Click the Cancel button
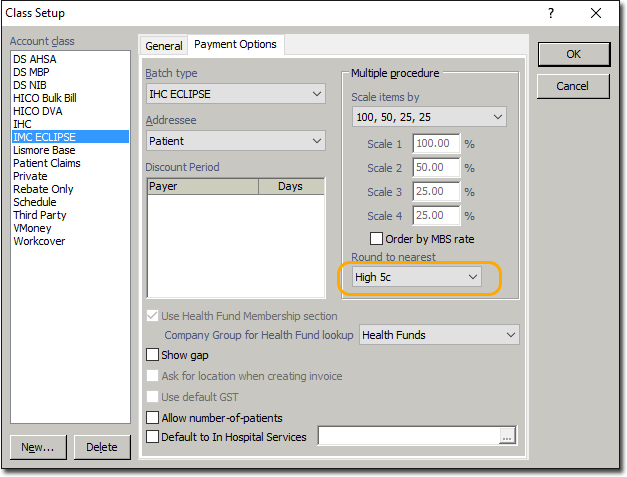Image resolution: width=627 pixels, height=477 pixels. point(573,87)
